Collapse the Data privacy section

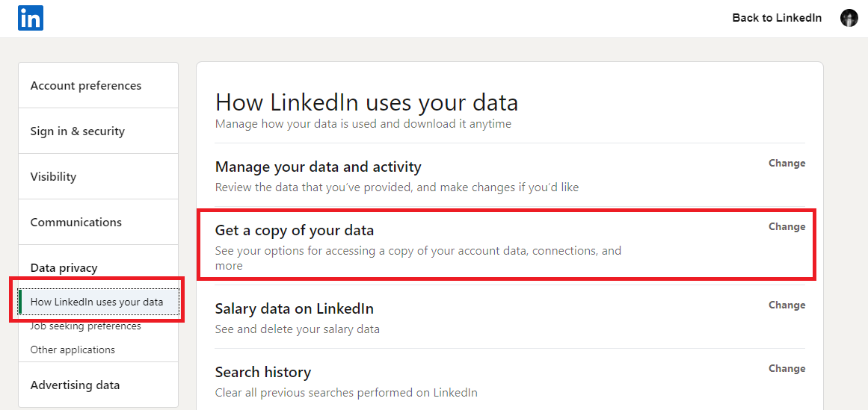coord(64,268)
